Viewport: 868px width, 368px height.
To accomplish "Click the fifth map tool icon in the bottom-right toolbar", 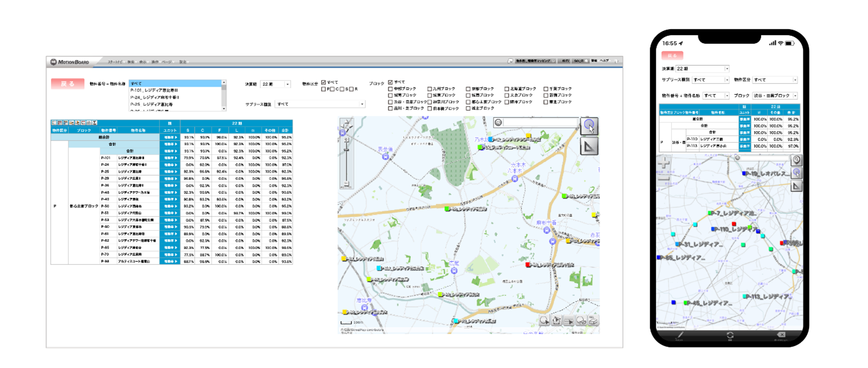I will 593,321.
